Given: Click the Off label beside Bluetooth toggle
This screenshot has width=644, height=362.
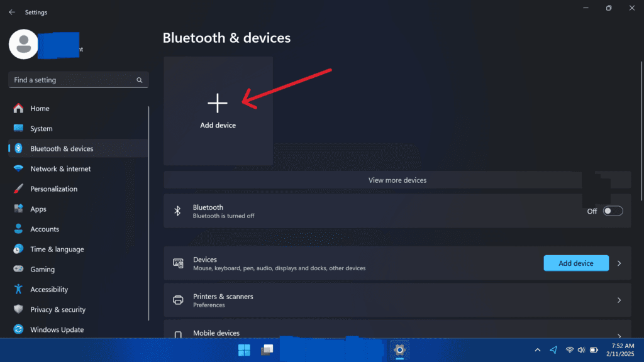Looking at the screenshot, I should pos(592,211).
